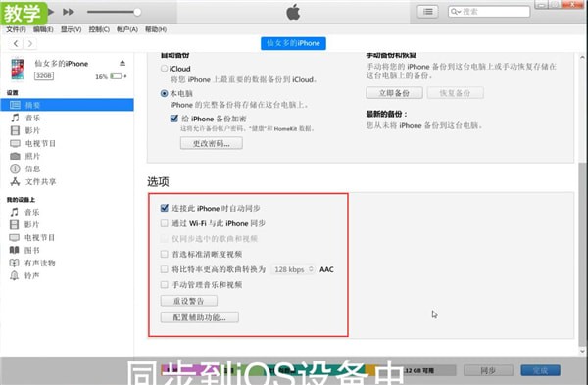Viewport: 588px width, 385px height.
Task: Open the 128 kbps bitrate dropdown
Action: point(293,269)
